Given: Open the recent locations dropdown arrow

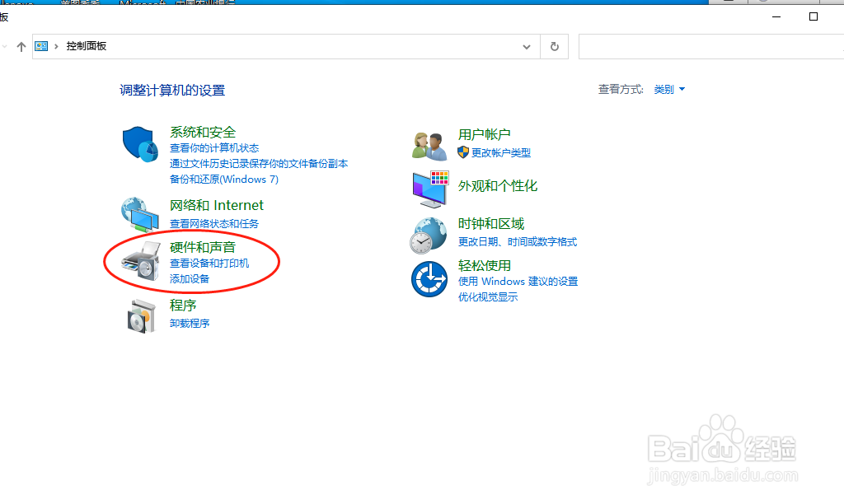Looking at the screenshot, I should (x=4, y=47).
